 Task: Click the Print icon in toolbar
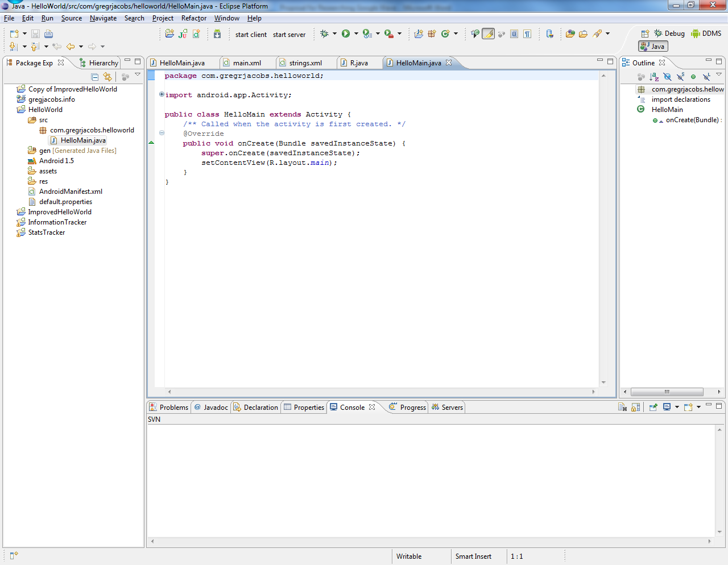coord(49,34)
